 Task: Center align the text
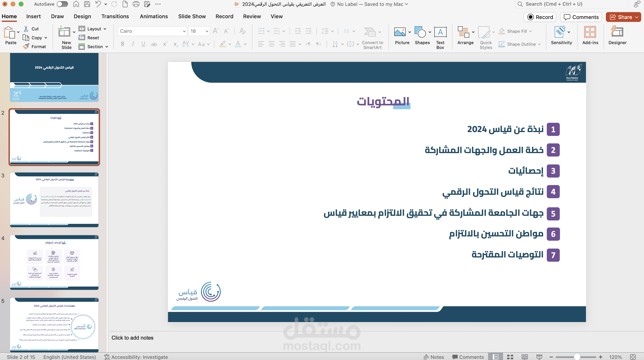(x=272, y=44)
